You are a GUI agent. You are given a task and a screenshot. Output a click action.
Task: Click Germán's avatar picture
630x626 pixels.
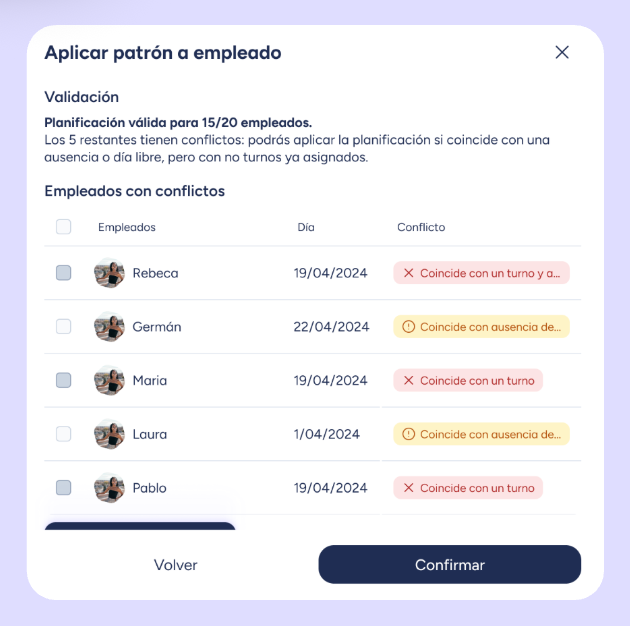point(109,327)
